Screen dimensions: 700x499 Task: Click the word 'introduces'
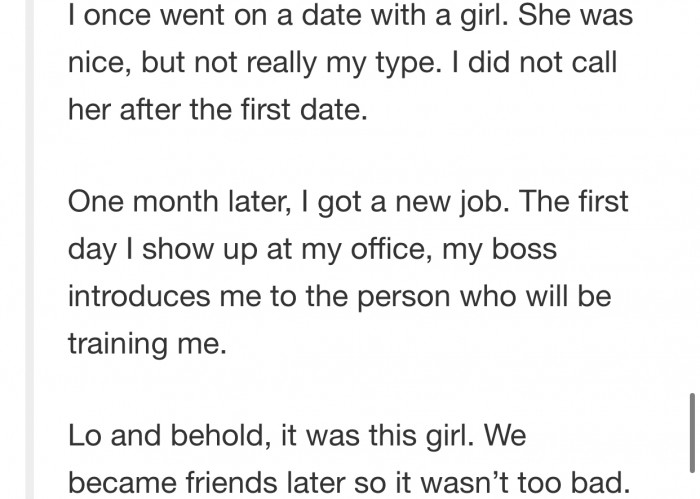tap(139, 296)
